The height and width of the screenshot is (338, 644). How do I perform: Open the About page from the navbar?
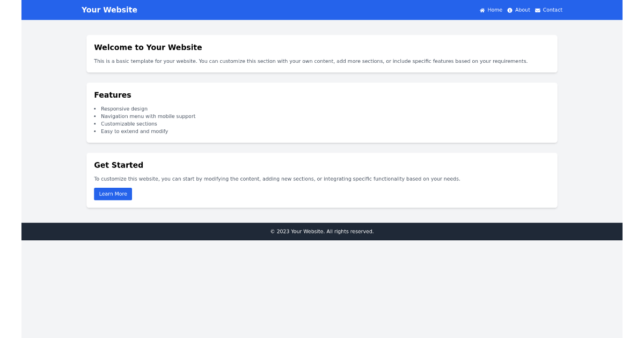tap(522, 10)
